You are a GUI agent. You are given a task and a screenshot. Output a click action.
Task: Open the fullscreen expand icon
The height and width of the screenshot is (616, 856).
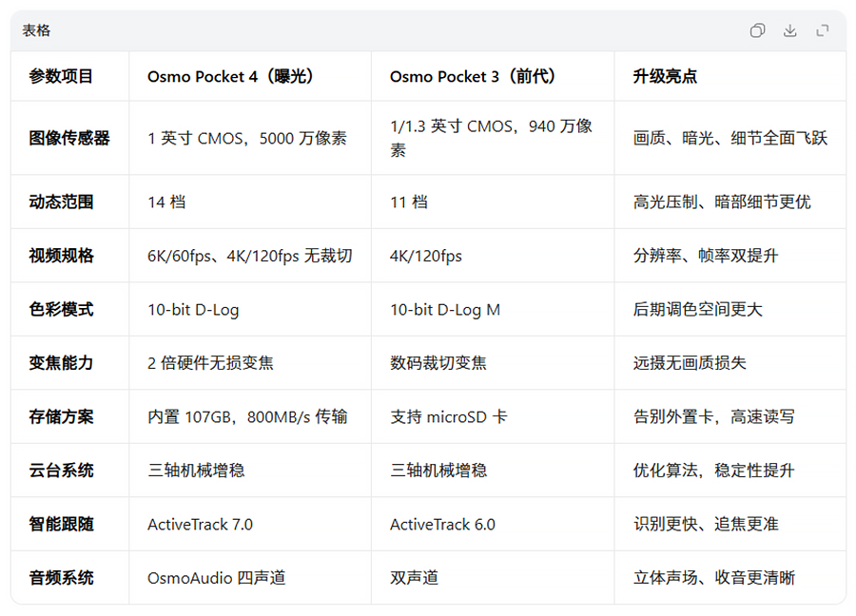coord(822,30)
